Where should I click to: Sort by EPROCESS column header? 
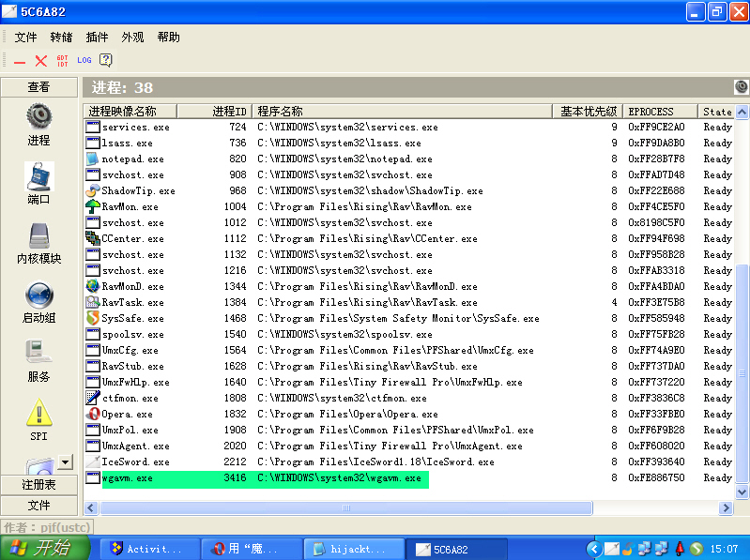[x=660, y=112]
